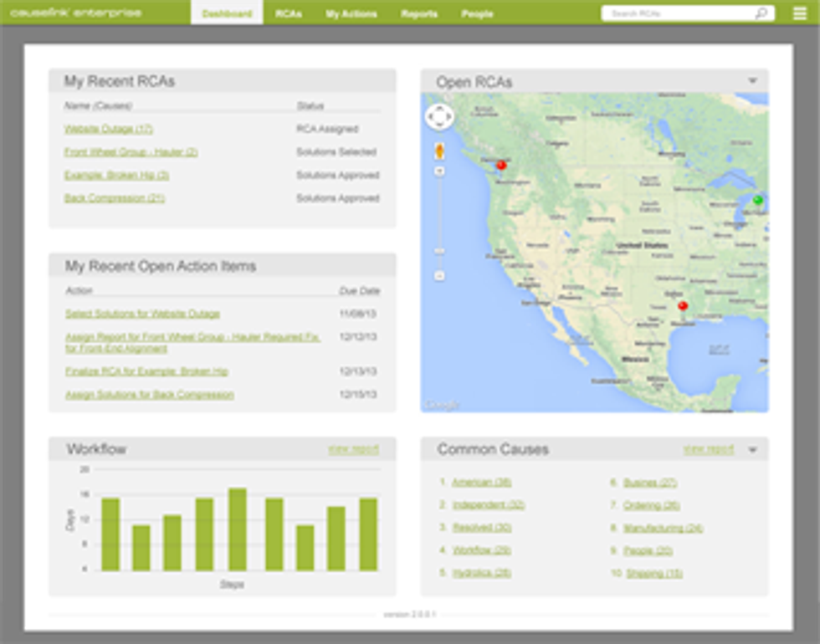Viewport: 820px width, 644px height.
Task: Expand the Workflow chart options
Action: (353, 448)
